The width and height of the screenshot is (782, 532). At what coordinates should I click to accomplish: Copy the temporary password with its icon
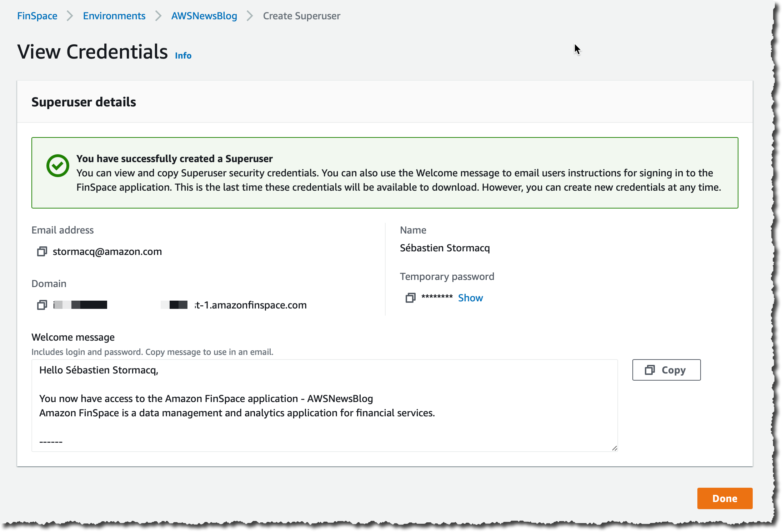[x=411, y=298]
